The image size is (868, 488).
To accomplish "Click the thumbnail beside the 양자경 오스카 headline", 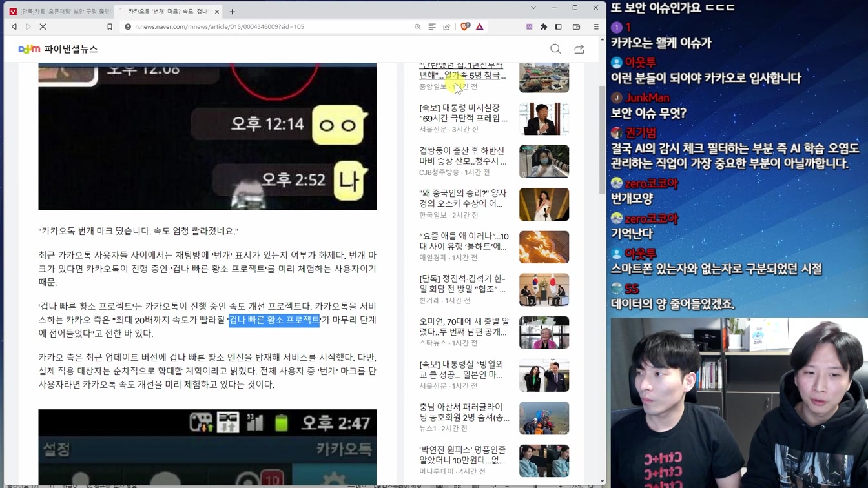I will coord(544,204).
